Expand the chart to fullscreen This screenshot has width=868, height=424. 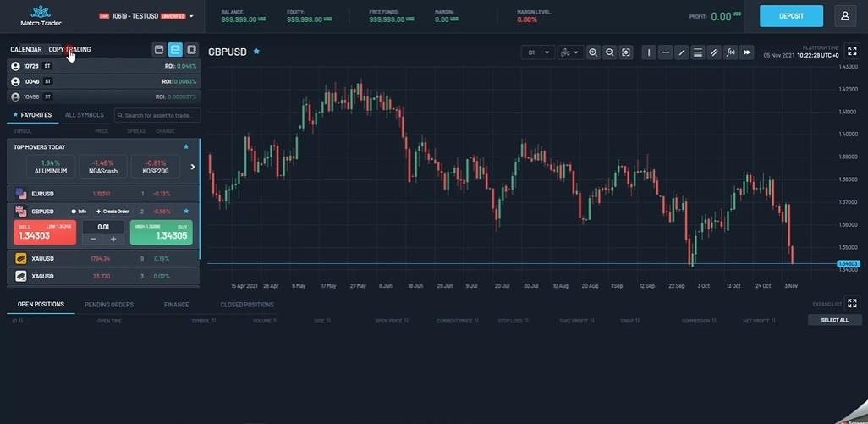852,52
